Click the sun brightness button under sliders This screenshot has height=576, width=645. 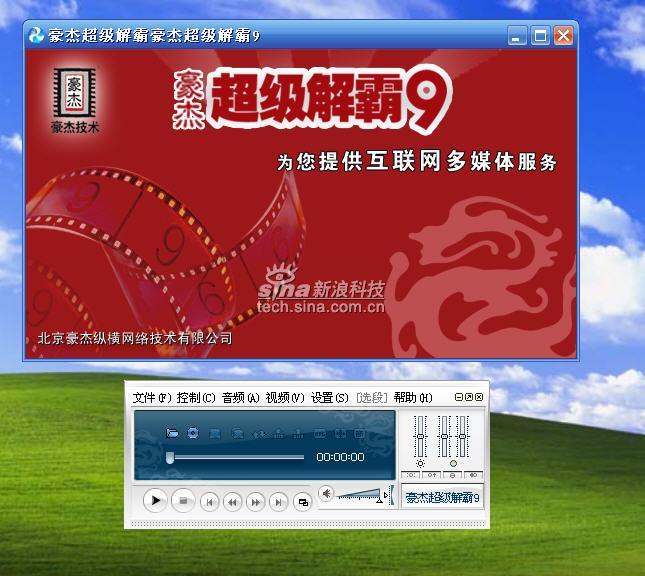[411, 475]
